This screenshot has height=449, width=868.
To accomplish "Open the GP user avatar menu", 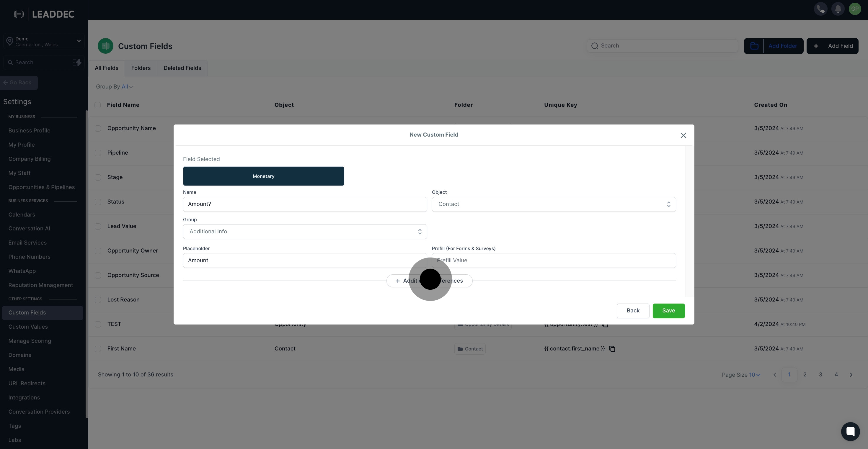I will pyautogui.click(x=855, y=9).
